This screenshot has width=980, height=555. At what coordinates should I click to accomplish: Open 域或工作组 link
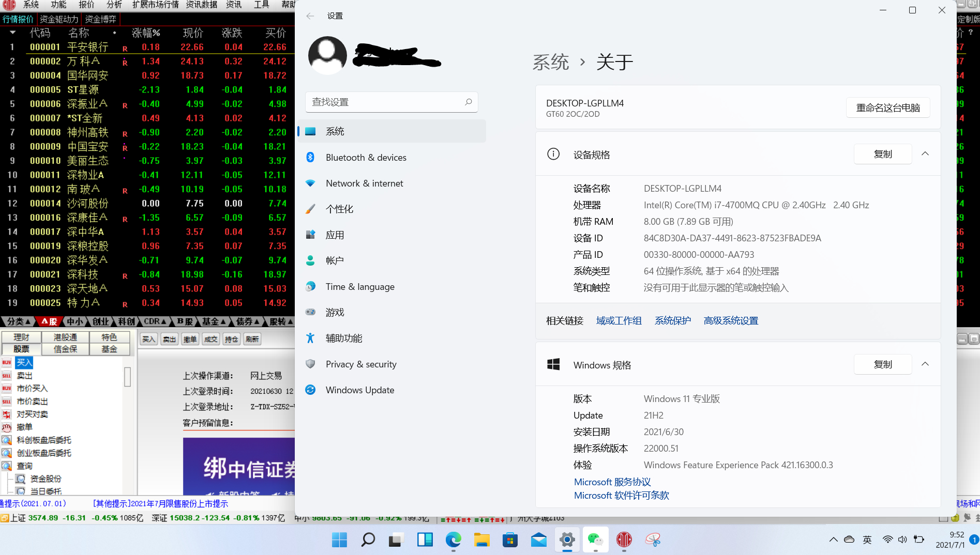pos(619,320)
